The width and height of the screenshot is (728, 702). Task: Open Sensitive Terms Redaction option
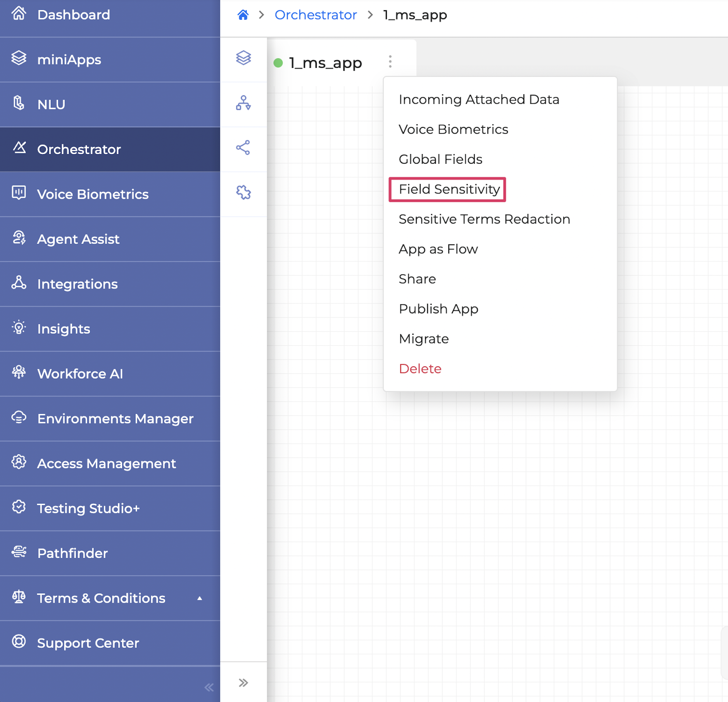coord(484,219)
